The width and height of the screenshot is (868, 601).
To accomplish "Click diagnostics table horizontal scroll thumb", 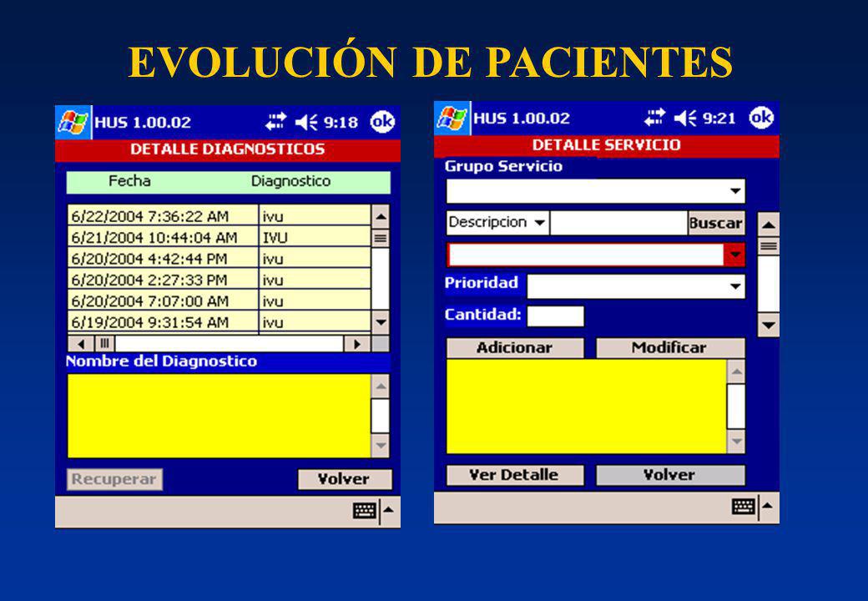I will [x=104, y=344].
